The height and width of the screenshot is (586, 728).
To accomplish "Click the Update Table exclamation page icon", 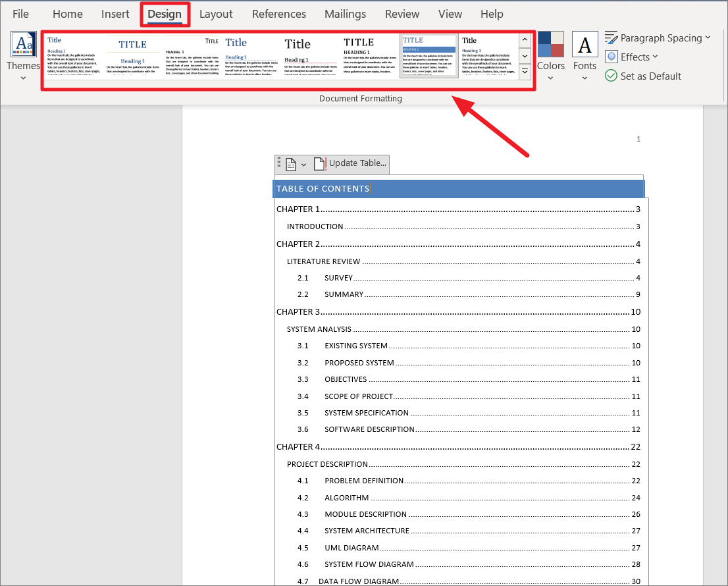I will 320,163.
